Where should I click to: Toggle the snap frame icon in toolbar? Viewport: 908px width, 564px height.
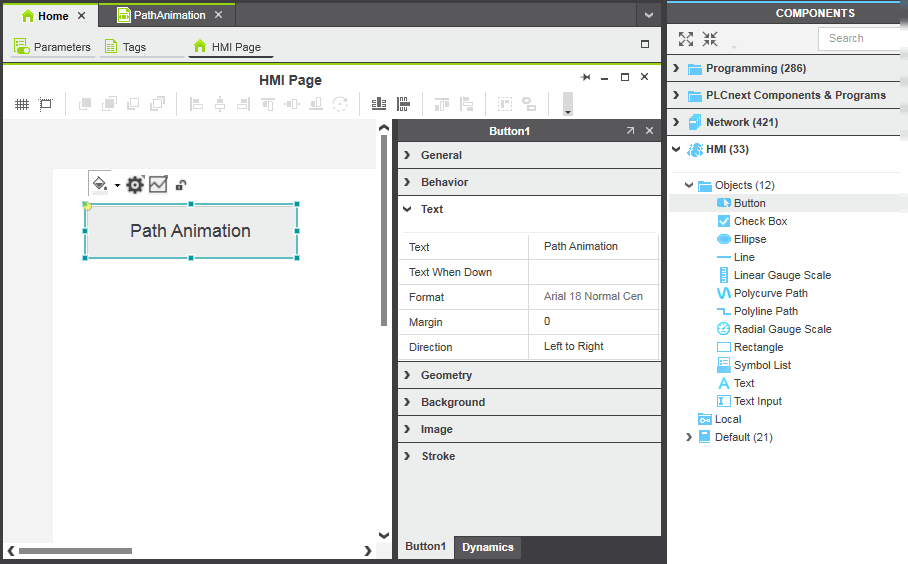coord(46,104)
